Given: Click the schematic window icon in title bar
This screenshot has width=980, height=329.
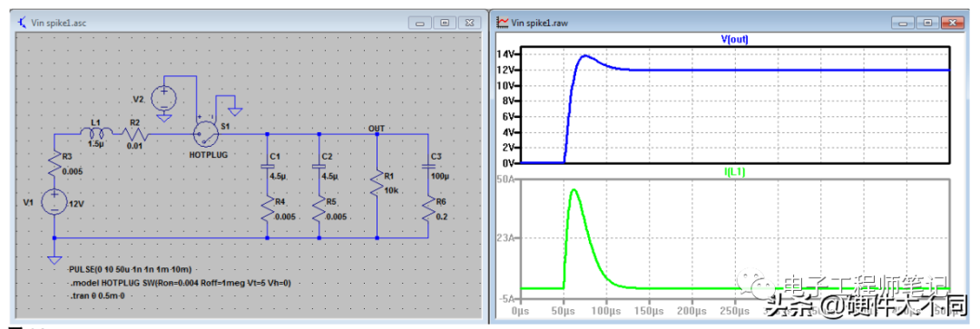Looking at the screenshot, I should click(x=24, y=23).
